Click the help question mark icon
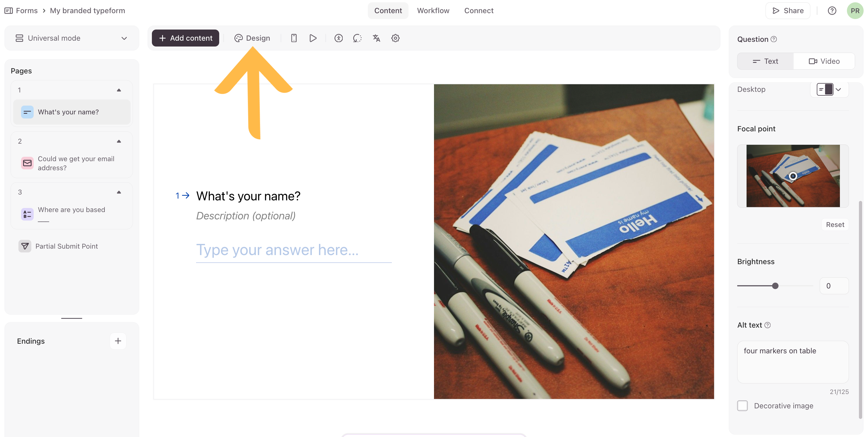The width and height of the screenshot is (868, 437). [832, 11]
